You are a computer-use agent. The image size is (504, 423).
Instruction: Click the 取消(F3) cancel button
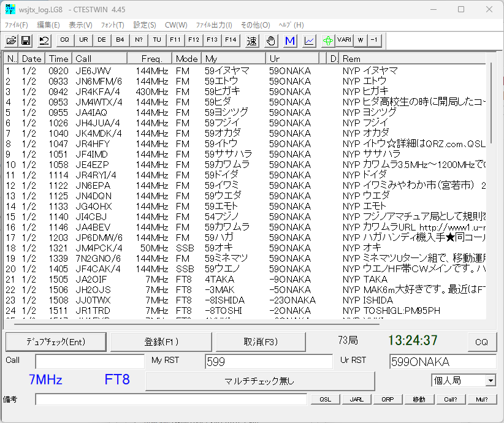pyautogui.click(x=261, y=341)
